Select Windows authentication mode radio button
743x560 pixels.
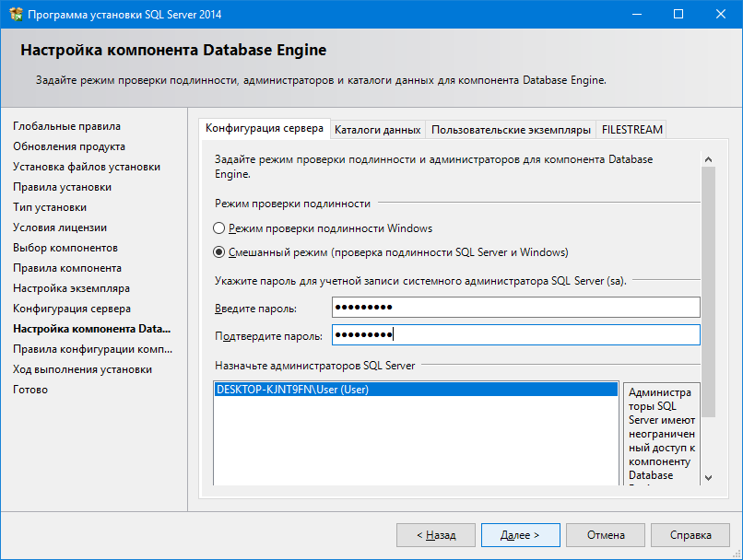(x=218, y=228)
